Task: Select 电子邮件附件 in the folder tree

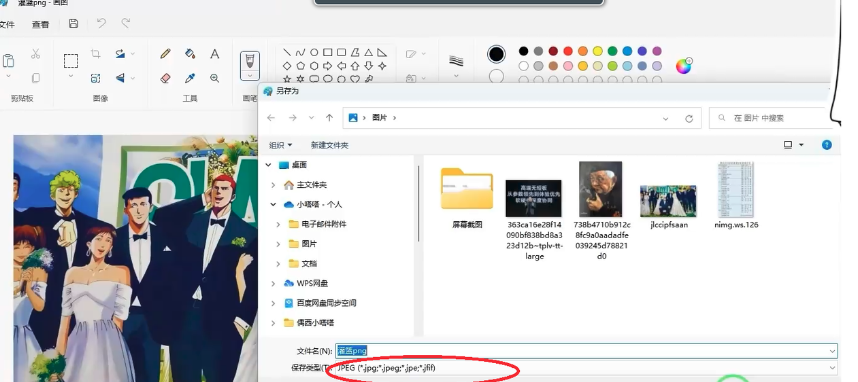Action: coord(324,224)
